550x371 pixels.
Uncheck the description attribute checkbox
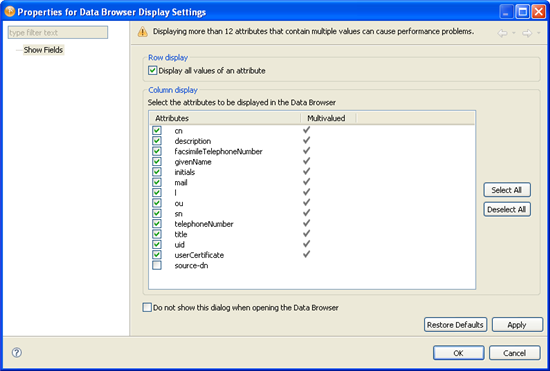pyautogui.click(x=157, y=141)
